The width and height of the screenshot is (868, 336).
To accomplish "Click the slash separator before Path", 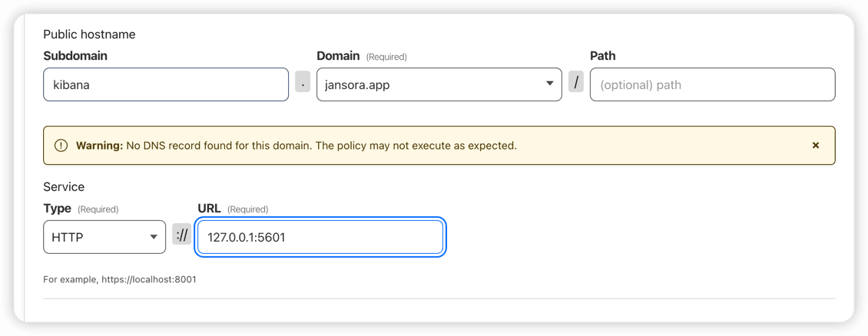I will [575, 82].
